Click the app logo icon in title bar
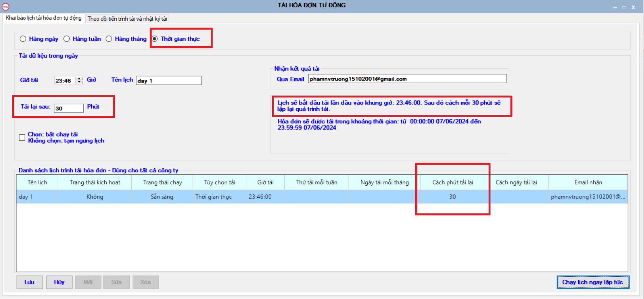This screenshot has height=299, width=644. coord(5,7)
